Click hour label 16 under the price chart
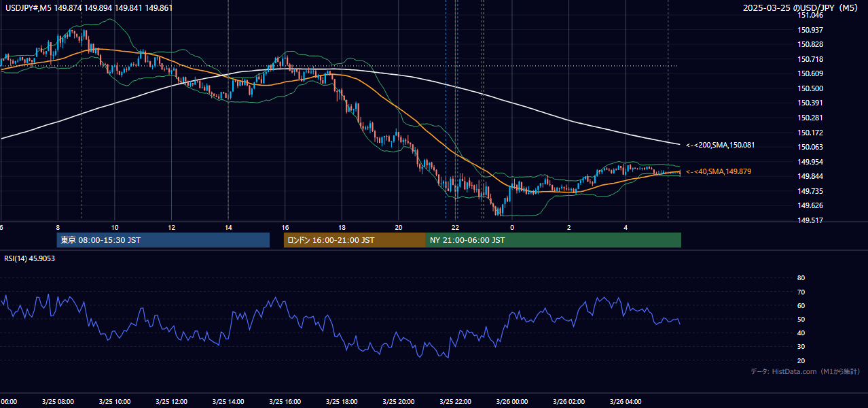868x408 pixels. (x=285, y=227)
